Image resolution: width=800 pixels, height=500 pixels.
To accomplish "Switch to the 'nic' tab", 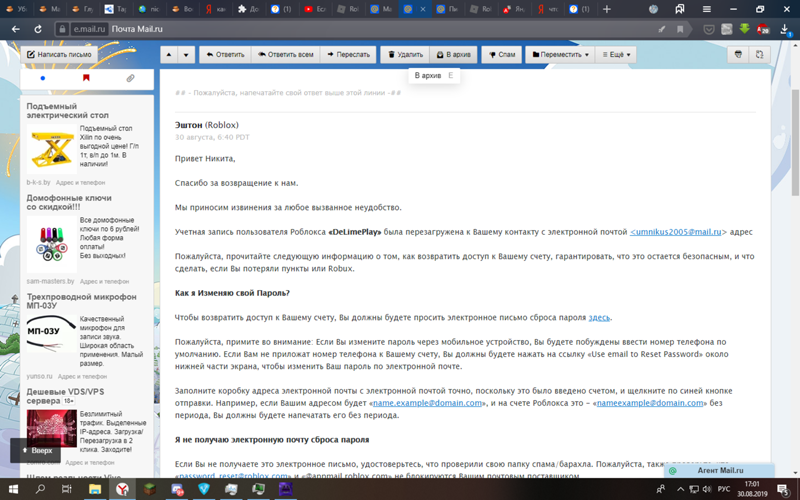I will [x=148, y=9].
